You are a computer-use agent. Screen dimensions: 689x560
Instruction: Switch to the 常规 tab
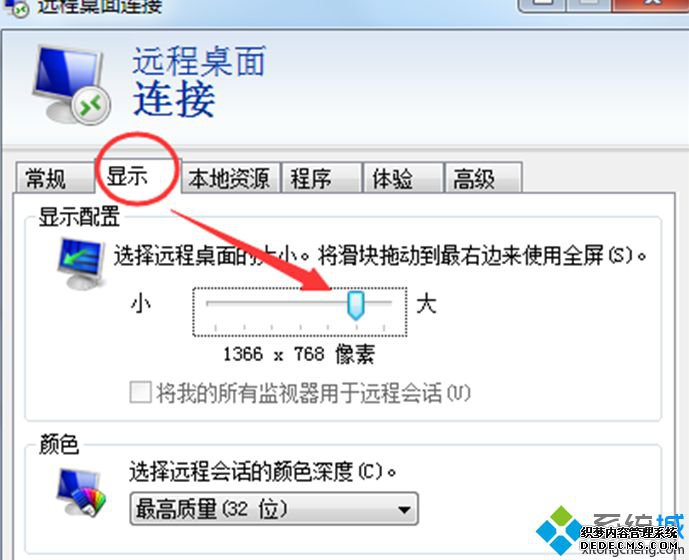click(x=54, y=178)
